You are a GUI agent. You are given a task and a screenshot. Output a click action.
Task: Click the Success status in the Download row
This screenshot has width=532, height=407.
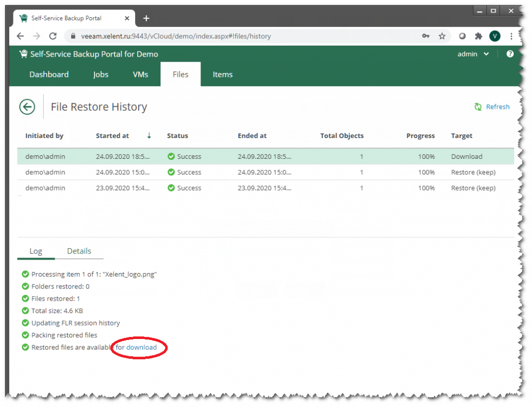pos(184,156)
